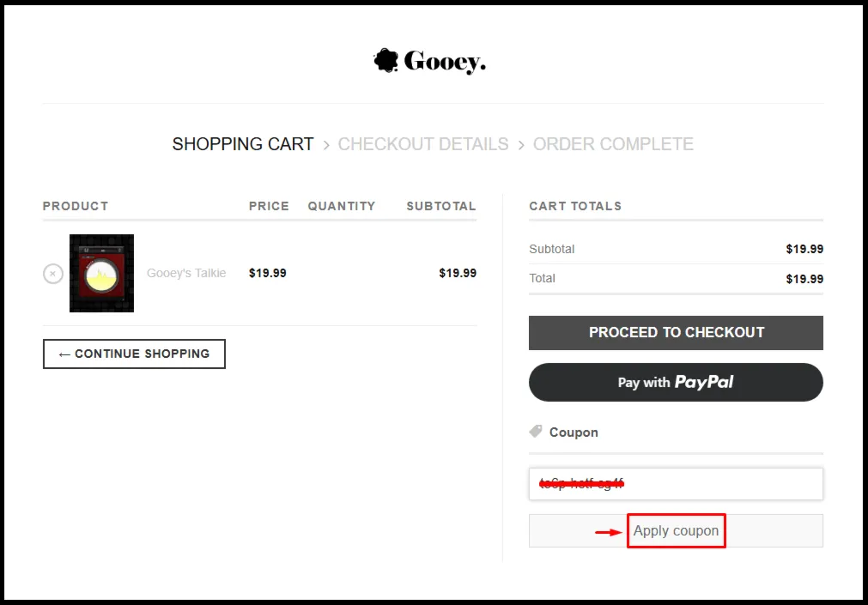This screenshot has width=868, height=605.
Task: Focus the coupon code input field
Action: (676, 484)
